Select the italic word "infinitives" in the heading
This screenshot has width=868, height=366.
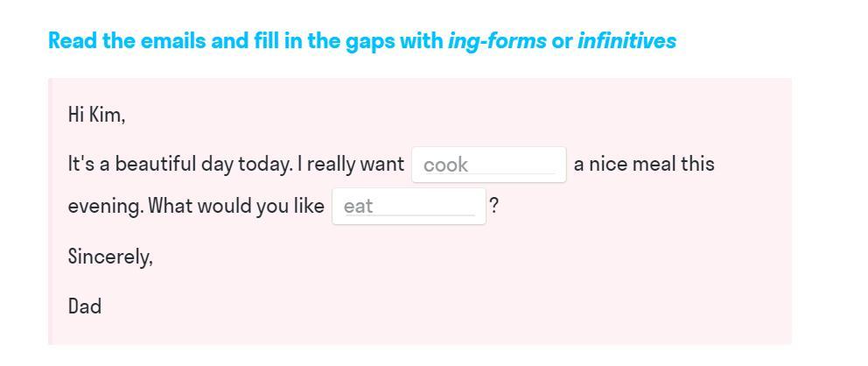tap(626, 41)
